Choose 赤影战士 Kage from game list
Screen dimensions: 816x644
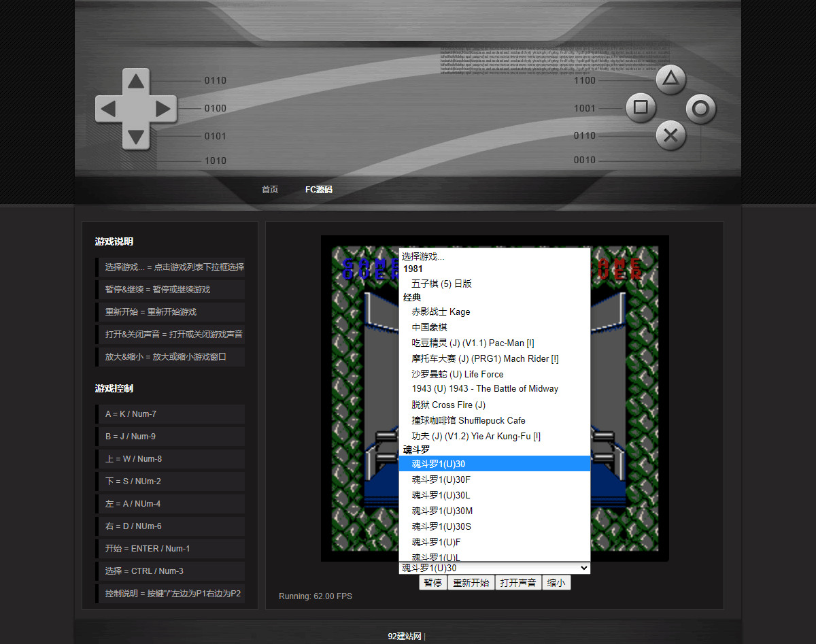click(494, 311)
